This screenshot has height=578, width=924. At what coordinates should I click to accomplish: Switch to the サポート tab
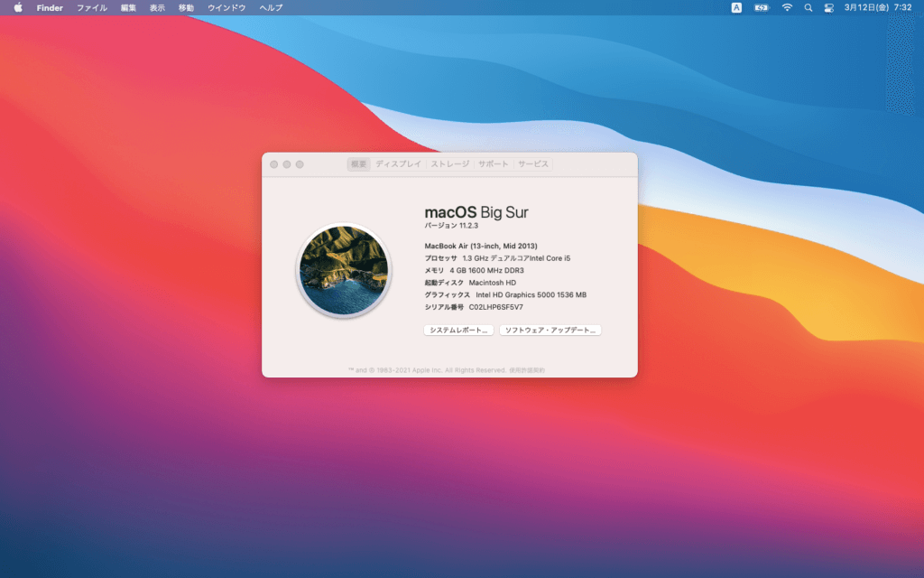[x=494, y=164]
